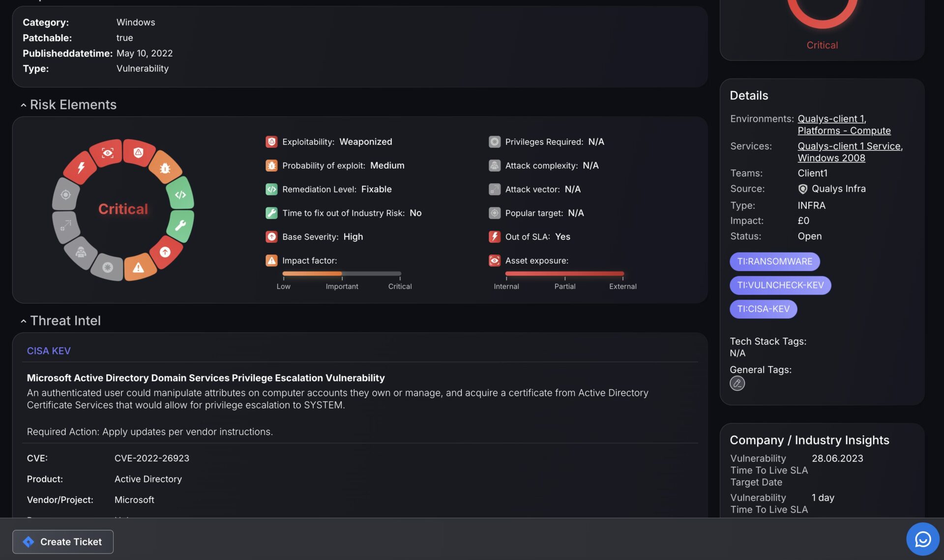
Task: Select the TI:RANSOMWARE tag
Action: click(774, 261)
